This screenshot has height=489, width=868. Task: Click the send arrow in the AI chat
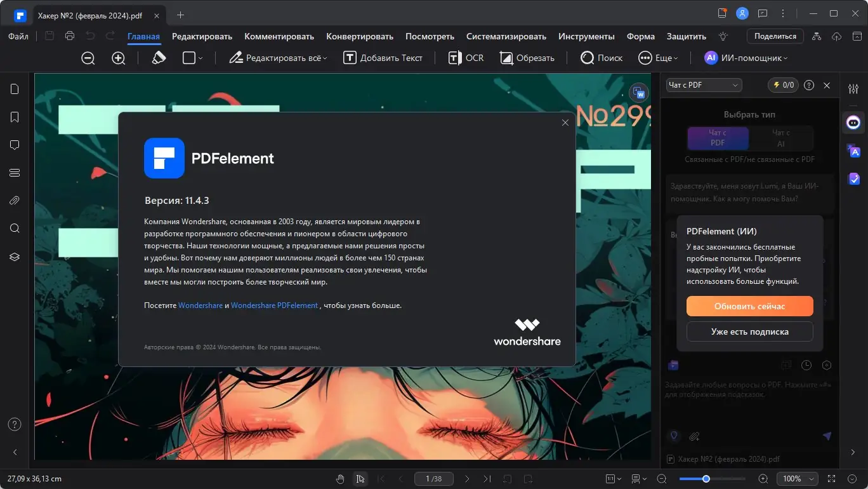[827, 436]
